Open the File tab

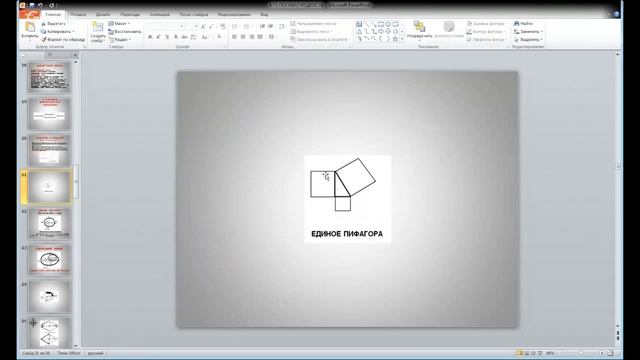coord(29,14)
